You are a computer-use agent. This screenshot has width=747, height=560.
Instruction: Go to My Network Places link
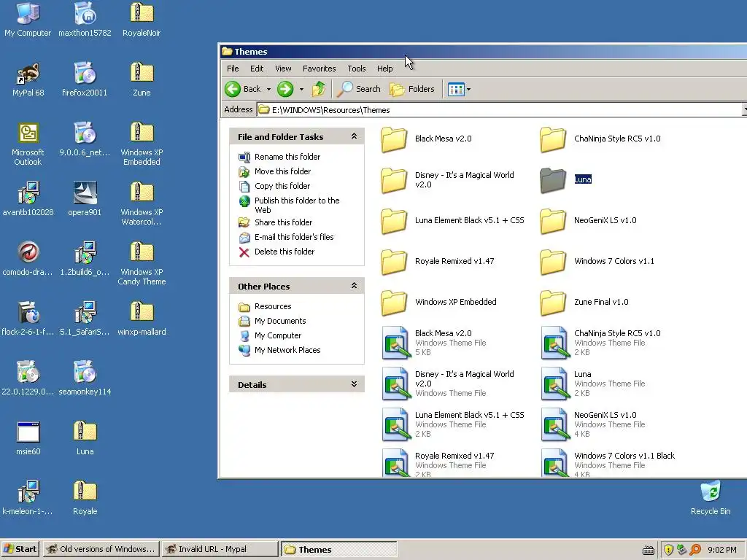(287, 351)
